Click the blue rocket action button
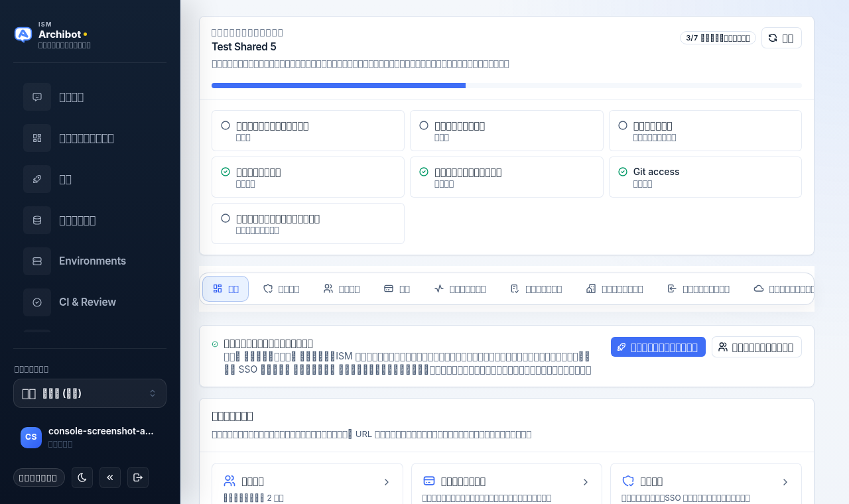Viewport: 849px width, 504px height. 658,347
